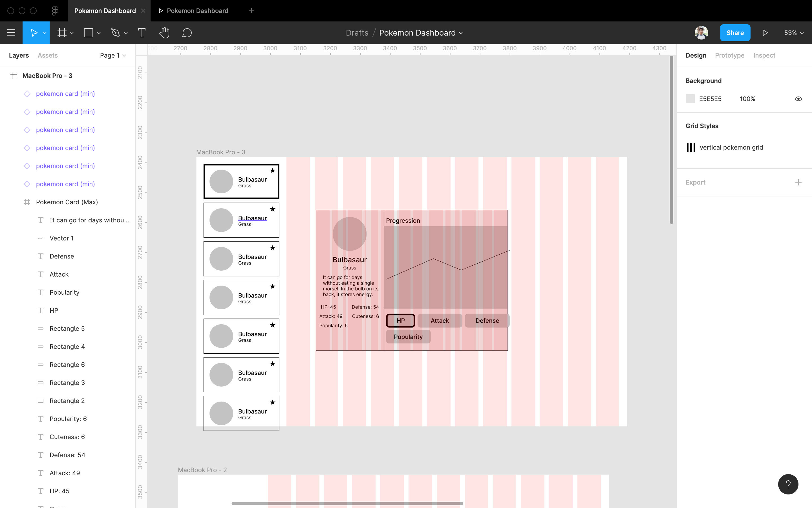This screenshot has width=812, height=508.
Task: Click text icon of the HP layer
Action: [41, 310]
